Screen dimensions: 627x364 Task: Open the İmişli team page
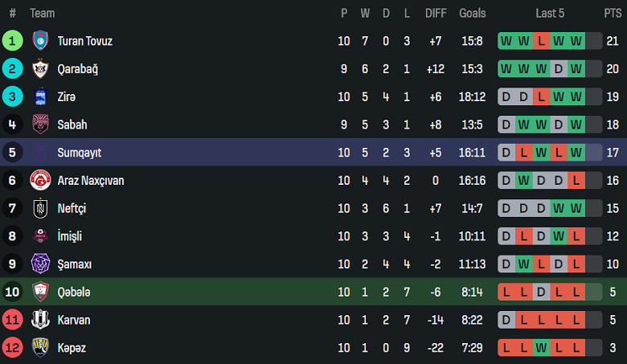point(69,236)
